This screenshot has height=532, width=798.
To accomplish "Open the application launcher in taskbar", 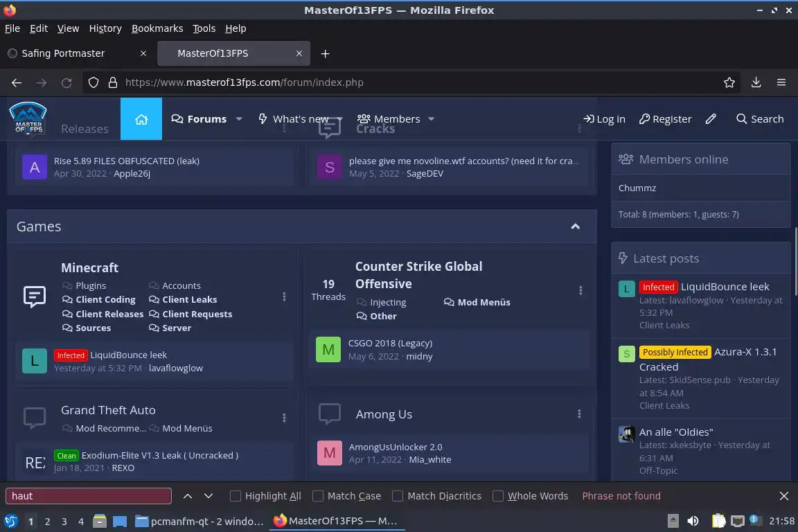I will (x=10, y=521).
